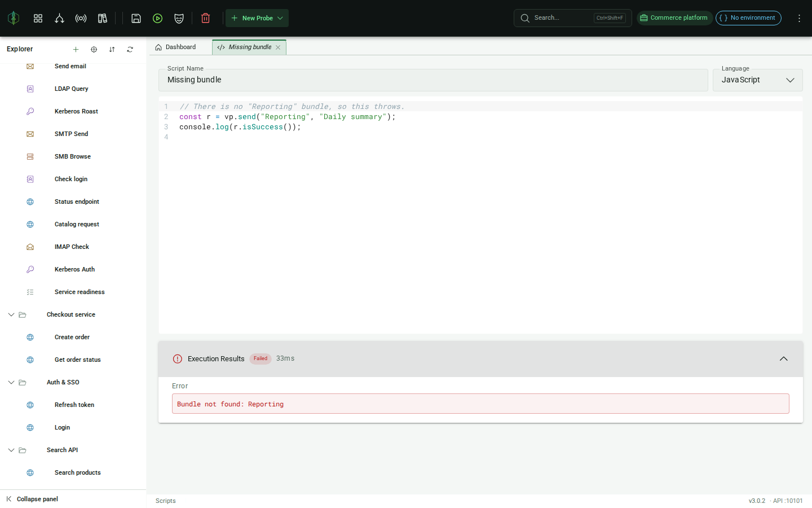Collapse the Auth & SSO folder
812x508 pixels.
tap(11, 382)
